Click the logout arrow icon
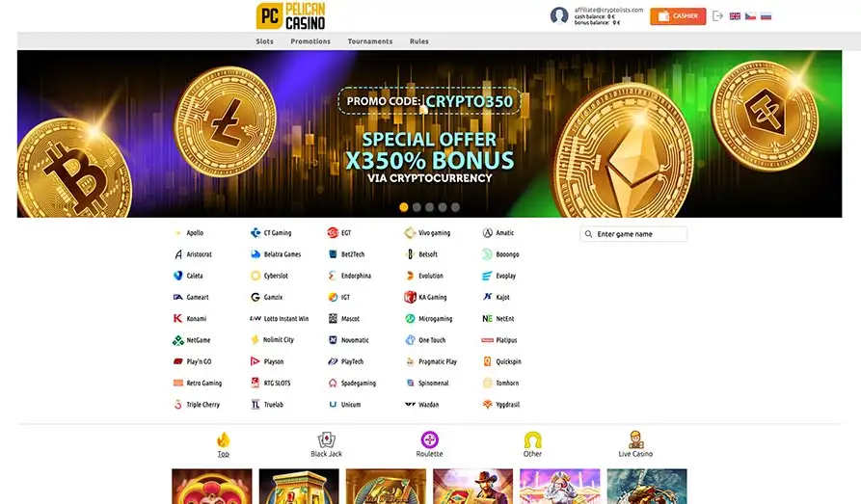This screenshot has width=861, height=504. 717,16
